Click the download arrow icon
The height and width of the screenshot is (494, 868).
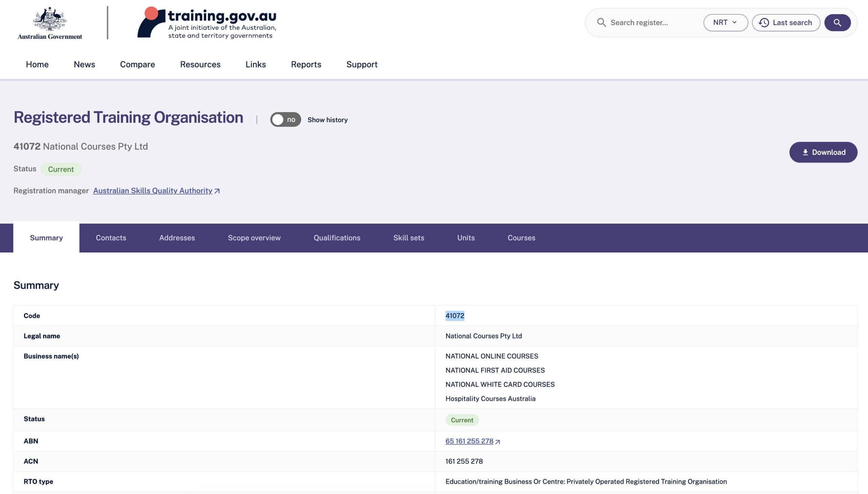[x=805, y=152]
